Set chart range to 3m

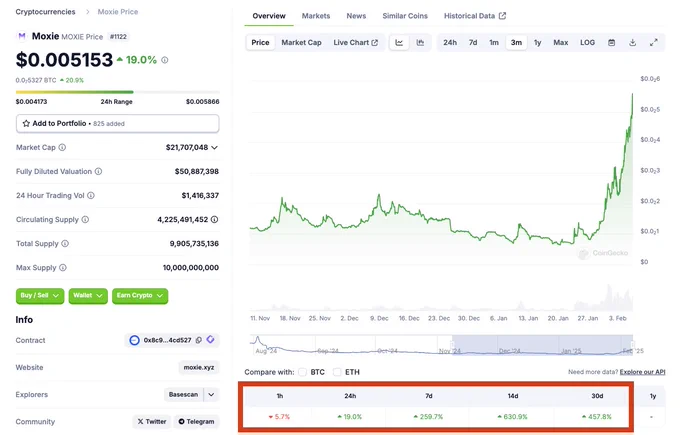tap(516, 43)
